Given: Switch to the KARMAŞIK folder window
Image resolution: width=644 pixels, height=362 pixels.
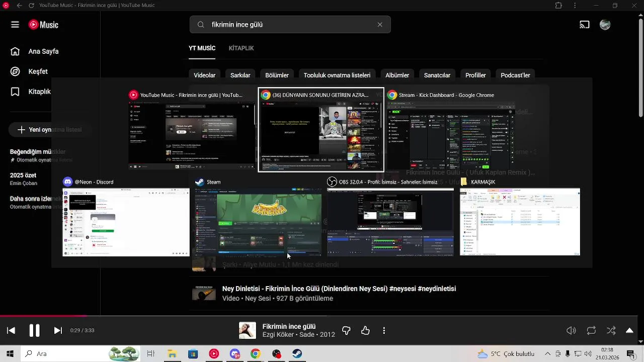Looking at the screenshot, I should (x=520, y=222).
